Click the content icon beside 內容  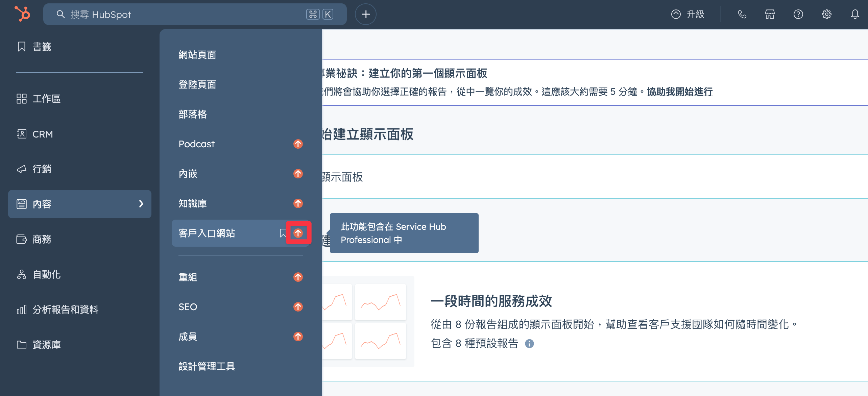click(x=22, y=204)
